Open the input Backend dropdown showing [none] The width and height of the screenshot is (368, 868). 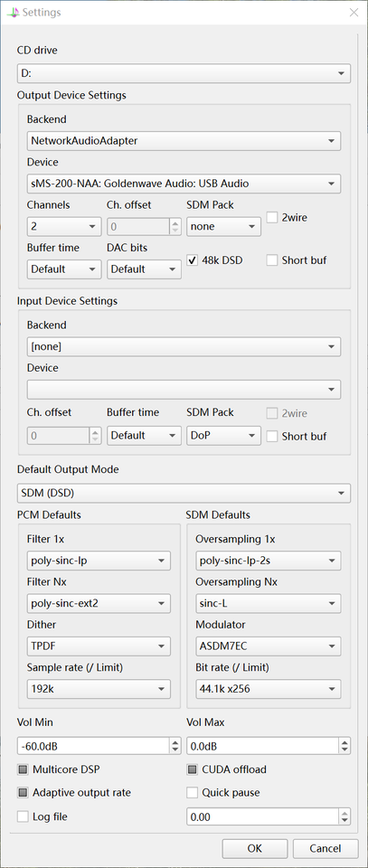coord(184,346)
